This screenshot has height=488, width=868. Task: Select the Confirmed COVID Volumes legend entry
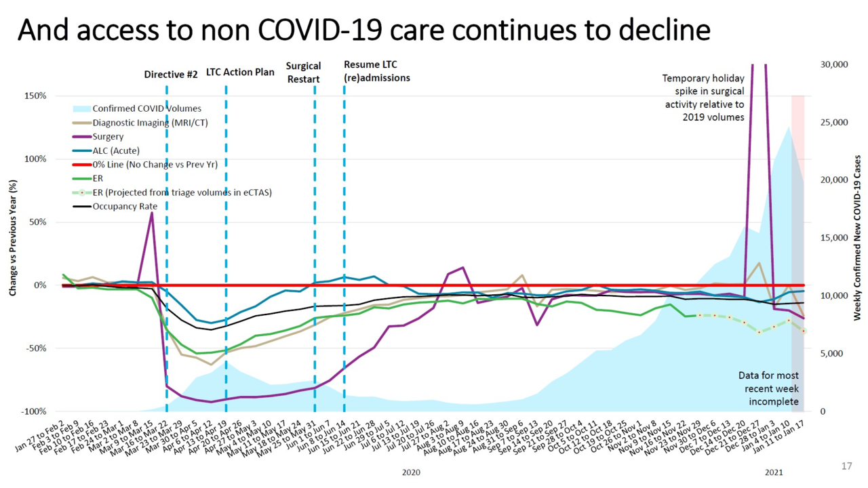[146, 108]
